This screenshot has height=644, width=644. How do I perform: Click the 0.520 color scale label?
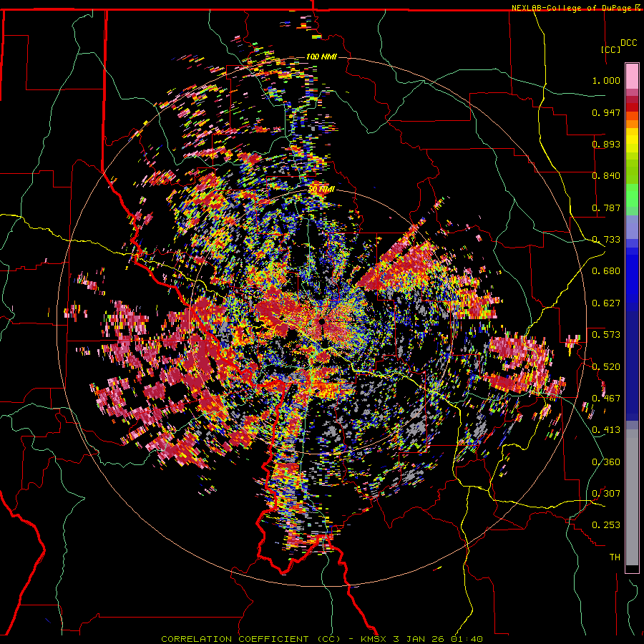pos(606,367)
